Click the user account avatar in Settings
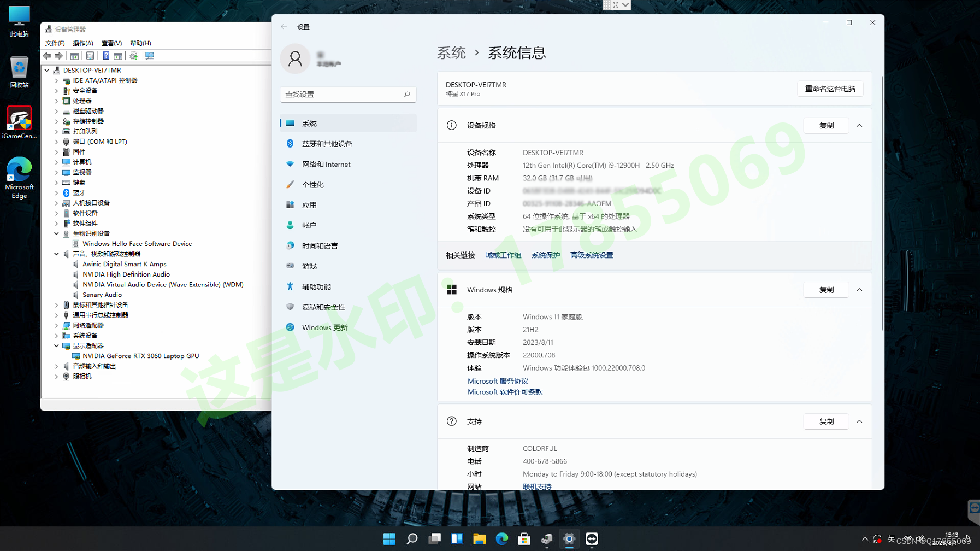This screenshot has width=980, height=551. pos(295,58)
